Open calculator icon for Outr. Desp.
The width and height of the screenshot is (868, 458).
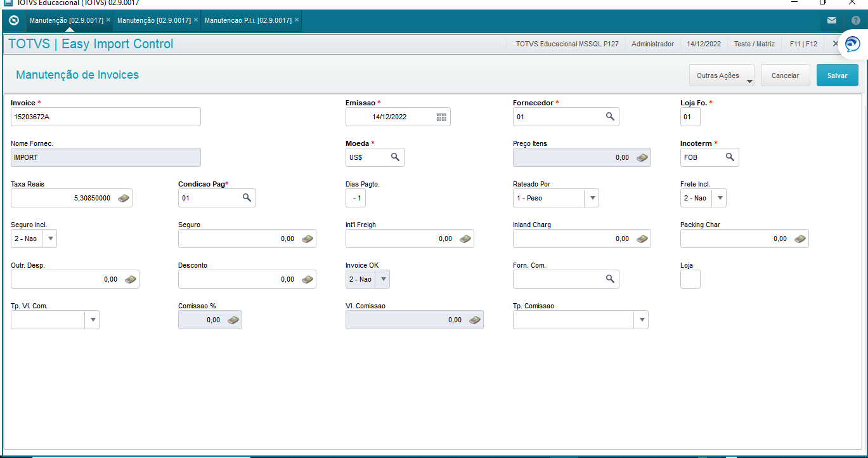click(131, 279)
